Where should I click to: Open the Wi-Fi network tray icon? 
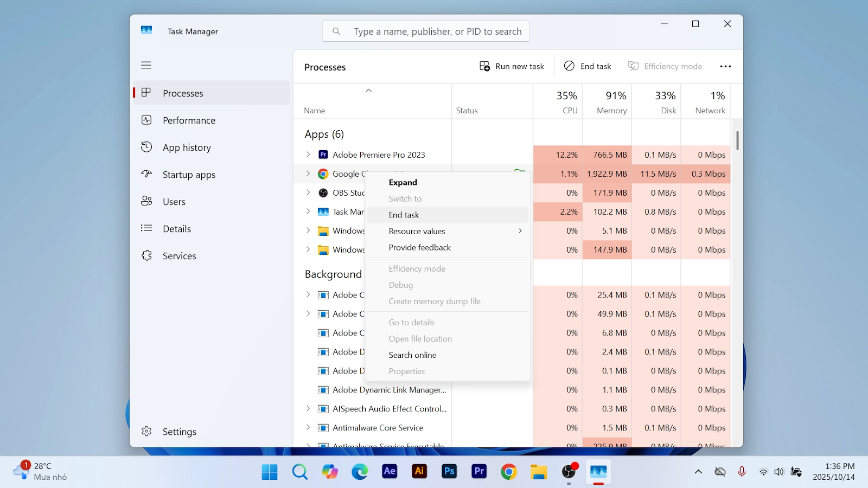click(x=763, y=472)
